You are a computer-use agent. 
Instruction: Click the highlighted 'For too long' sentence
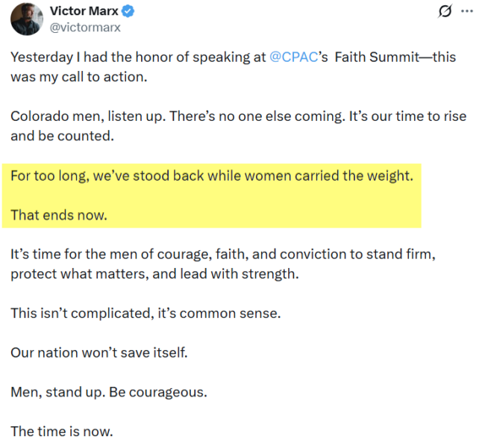[211, 178]
